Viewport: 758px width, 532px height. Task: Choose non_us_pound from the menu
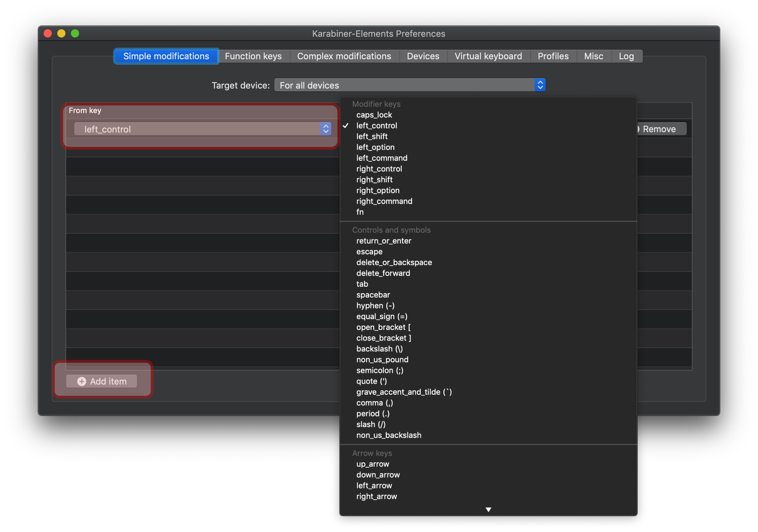click(488, 360)
